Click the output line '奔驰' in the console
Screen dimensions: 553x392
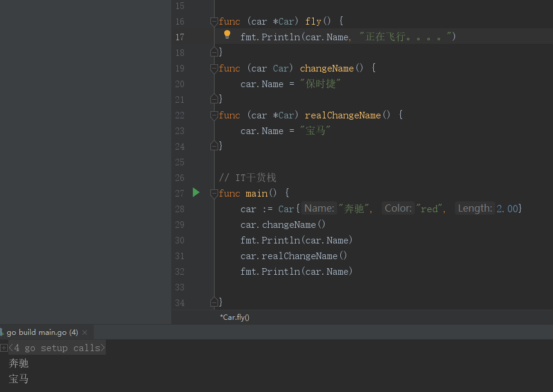point(19,363)
